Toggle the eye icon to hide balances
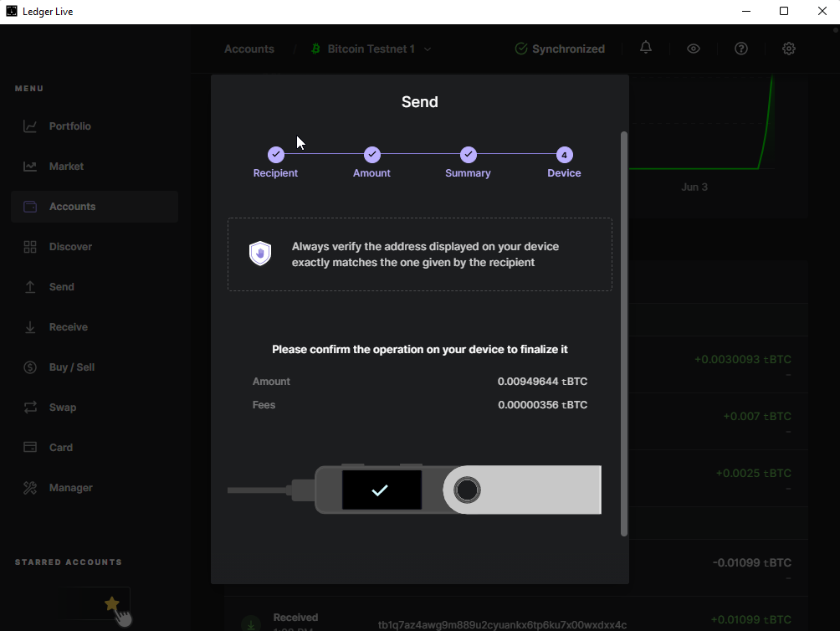Viewport: 840px width, 631px height. [x=694, y=49]
